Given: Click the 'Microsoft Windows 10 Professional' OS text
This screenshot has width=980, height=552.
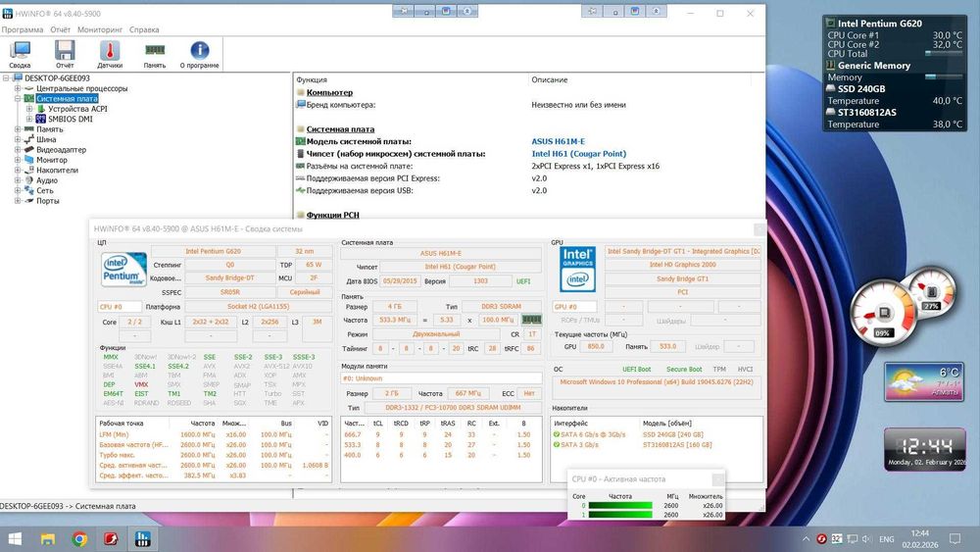Looking at the screenshot, I should click(x=657, y=382).
